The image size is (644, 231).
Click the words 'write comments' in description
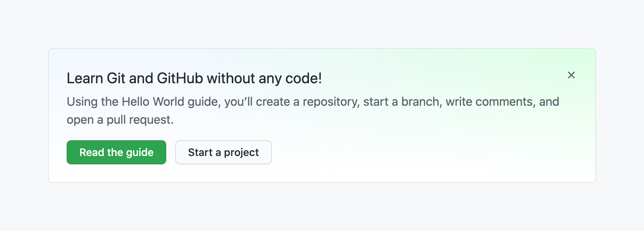click(489, 102)
